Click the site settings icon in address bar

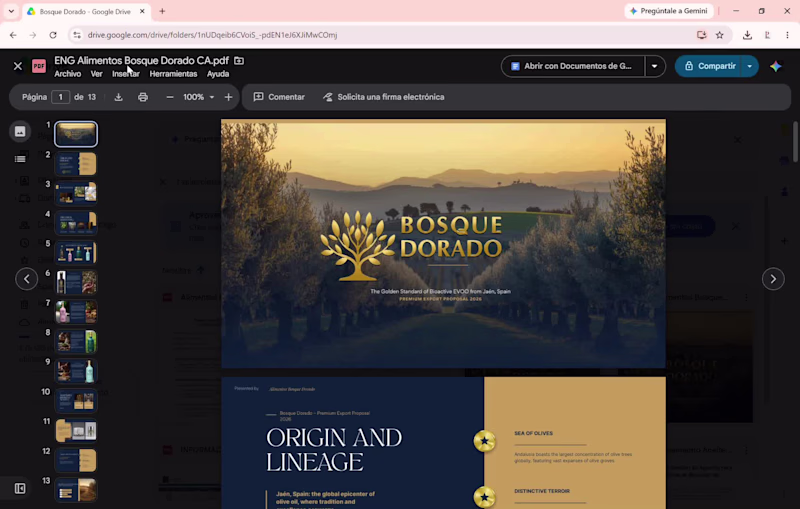(x=77, y=35)
